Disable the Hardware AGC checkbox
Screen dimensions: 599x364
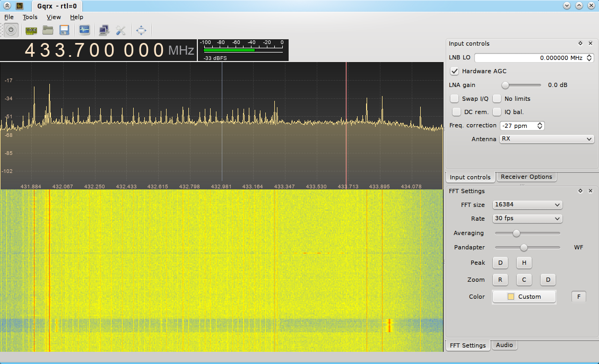(x=454, y=71)
